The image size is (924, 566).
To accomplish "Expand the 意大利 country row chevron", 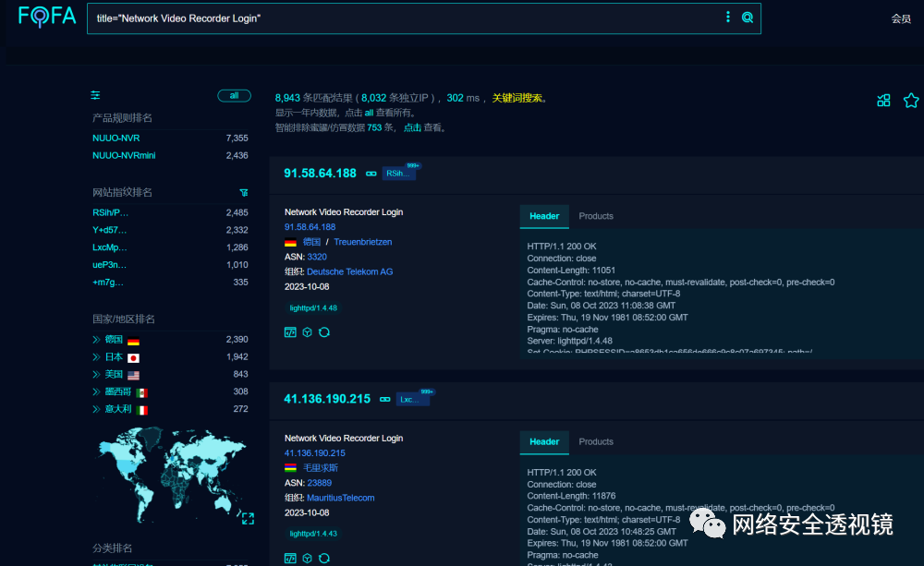I will point(96,409).
